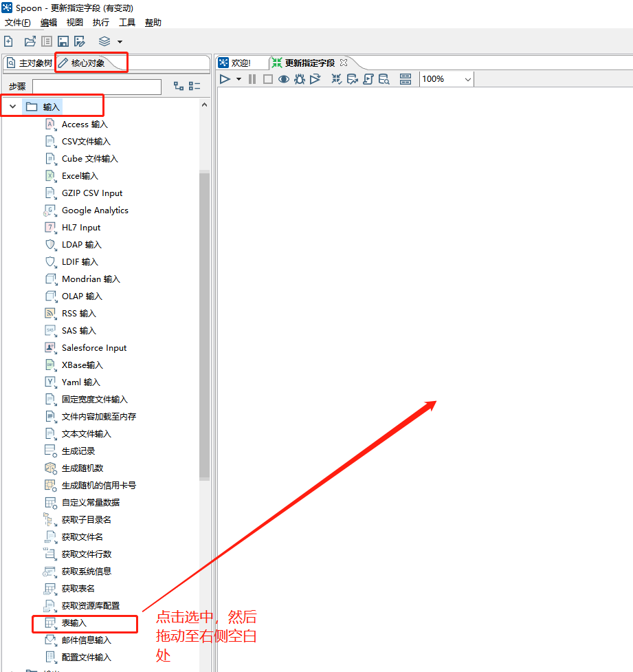Switch to the 主对象树 tab

click(29, 63)
